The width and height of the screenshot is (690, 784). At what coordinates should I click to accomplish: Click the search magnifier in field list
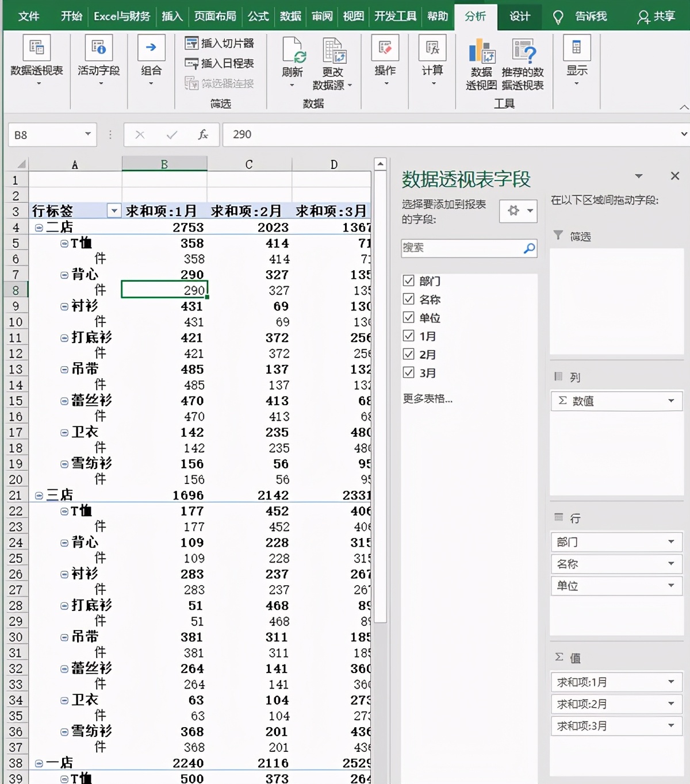[x=529, y=248]
